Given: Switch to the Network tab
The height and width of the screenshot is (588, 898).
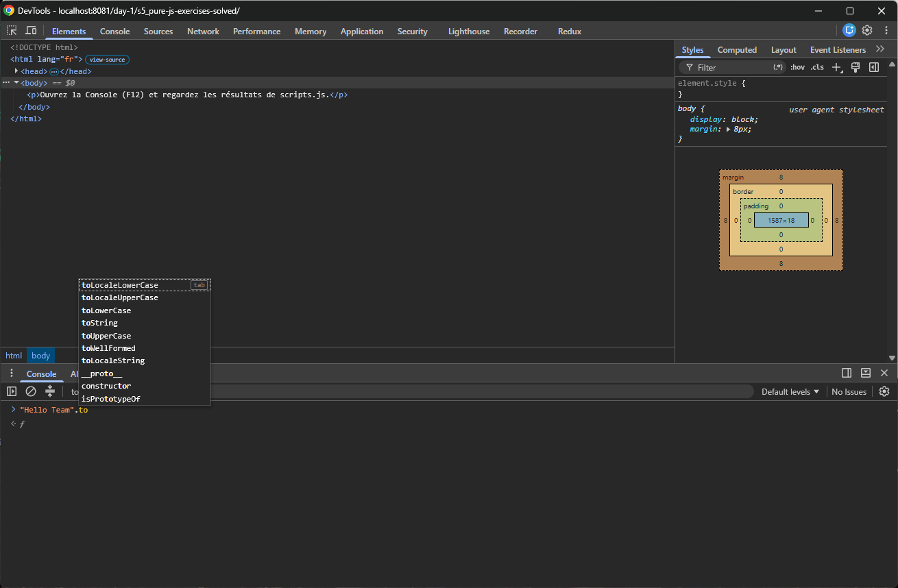Looking at the screenshot, I should (x=203, y=32).
